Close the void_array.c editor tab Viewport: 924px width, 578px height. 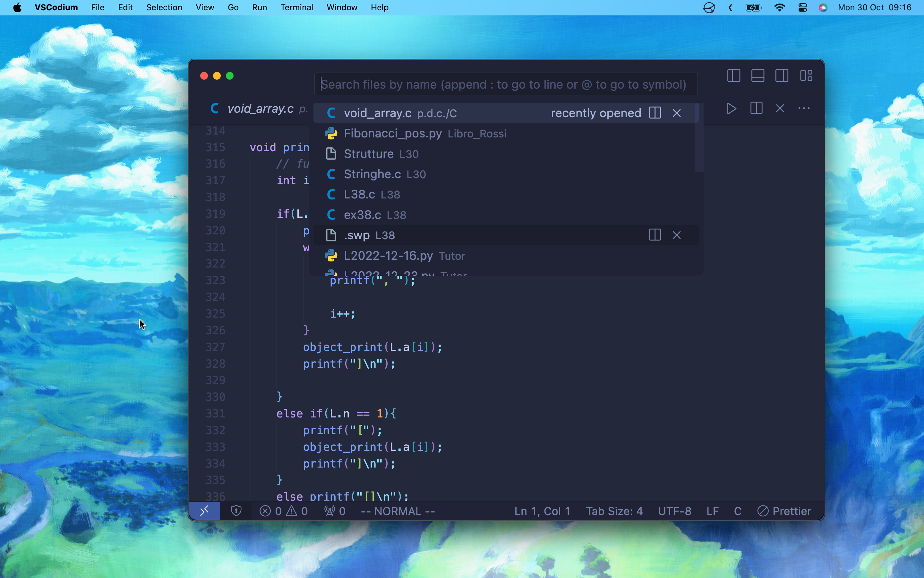pos(780,109)
